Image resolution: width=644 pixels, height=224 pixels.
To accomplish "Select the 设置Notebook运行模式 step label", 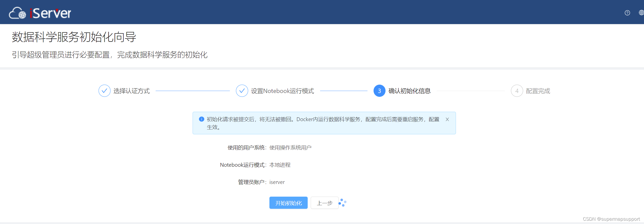I will tap(282, 91).
